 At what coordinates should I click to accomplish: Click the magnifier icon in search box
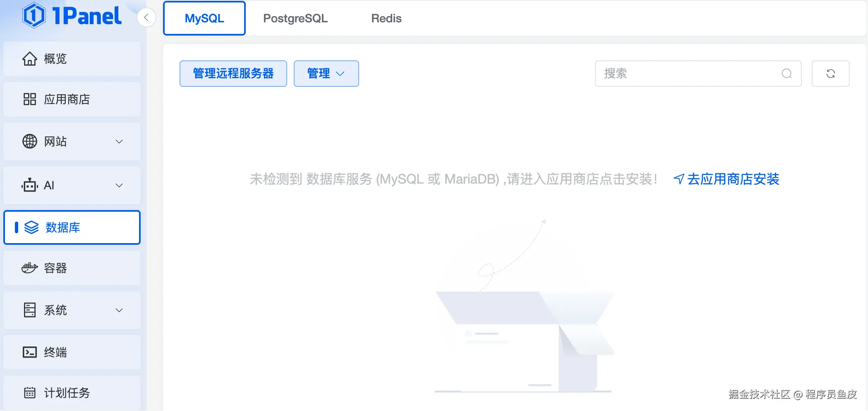[786, 74]
